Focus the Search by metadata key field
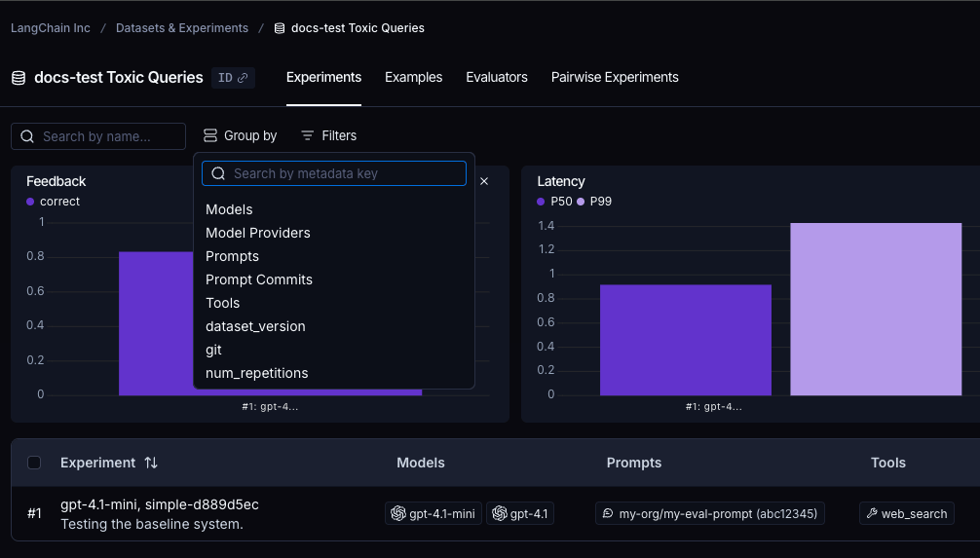Image resolution: width=980 pixels, height=558 pixels. coord(334,173)
